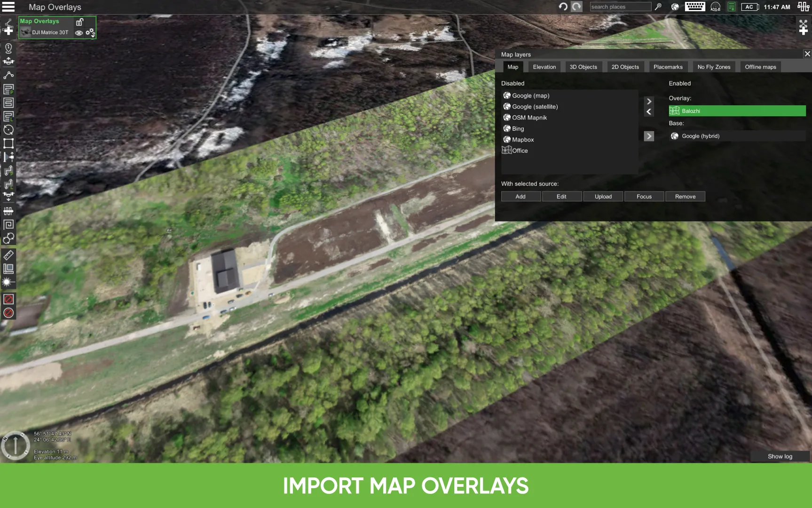Open the No Fly Zones tab
Image resolution: width=812 pixels, height=508 pixels.
click(x=713, y=67)
